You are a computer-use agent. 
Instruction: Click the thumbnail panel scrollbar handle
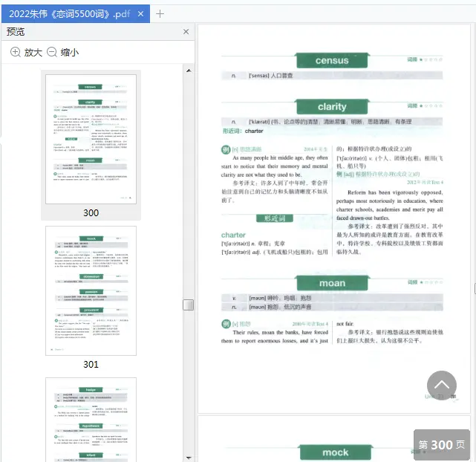188,305
